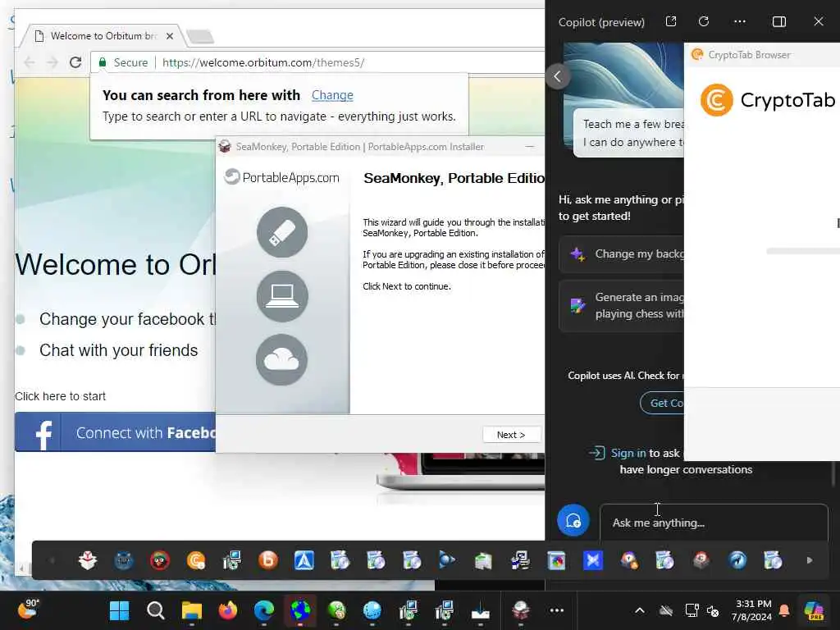Screen dimensions: 840x630
Task: Select the Teach me breathing exercises card
Action: (x=629, y=133)
